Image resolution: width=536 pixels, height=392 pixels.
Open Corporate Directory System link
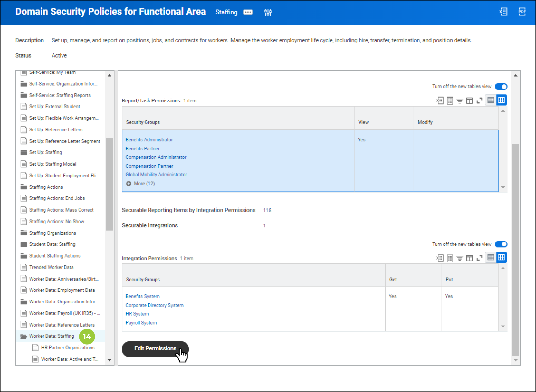point(155,305)
